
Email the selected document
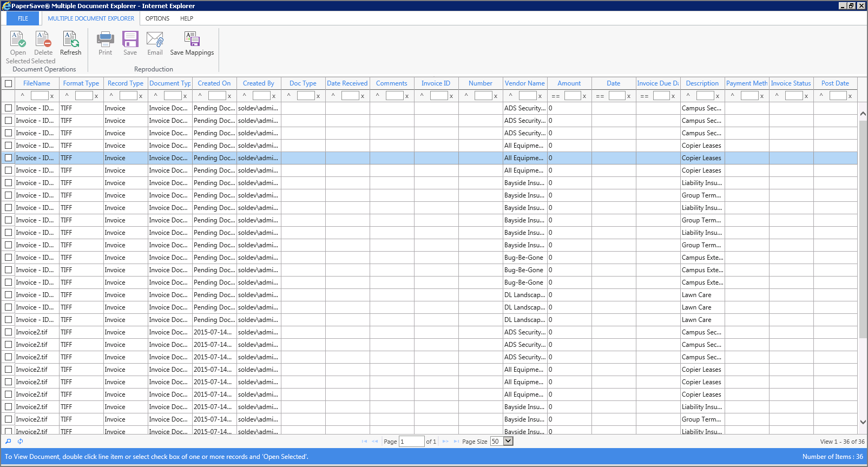pos(155,40)
